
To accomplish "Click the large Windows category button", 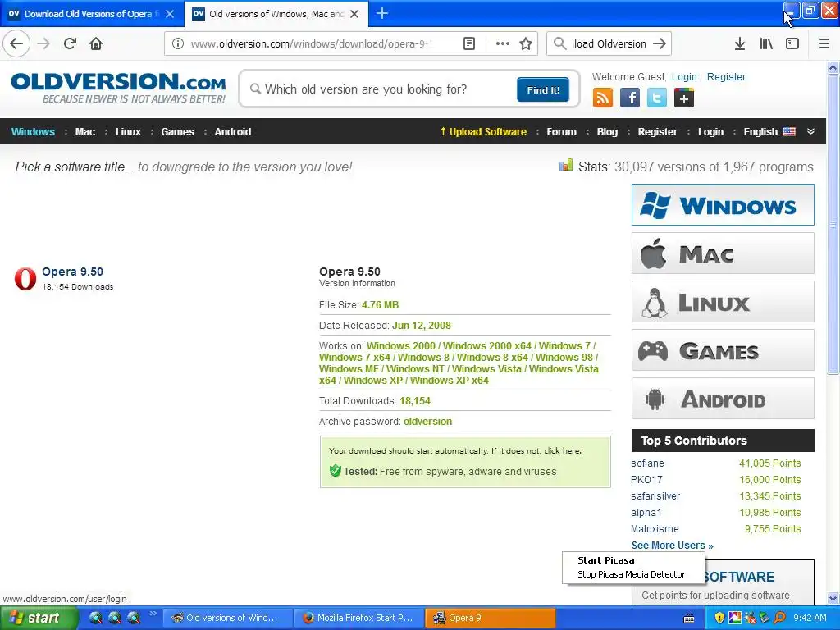I will 723,204.
